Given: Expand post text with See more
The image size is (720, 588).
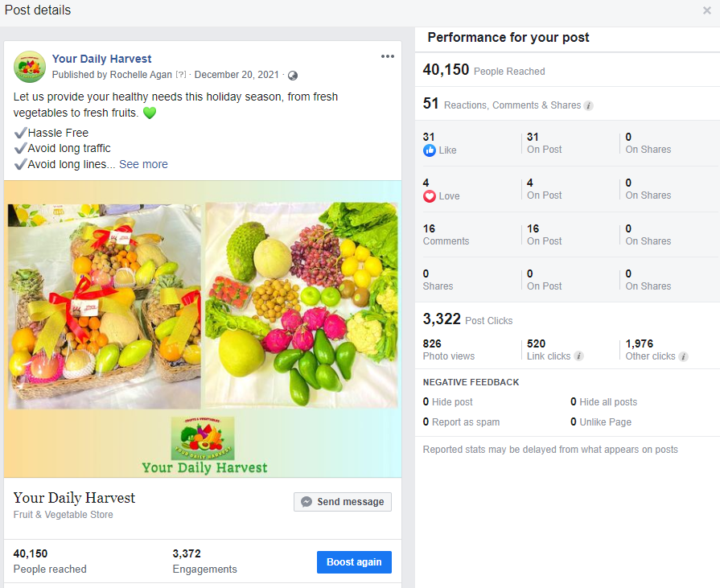Looking at the screenshot, I should tap(143, 164).
